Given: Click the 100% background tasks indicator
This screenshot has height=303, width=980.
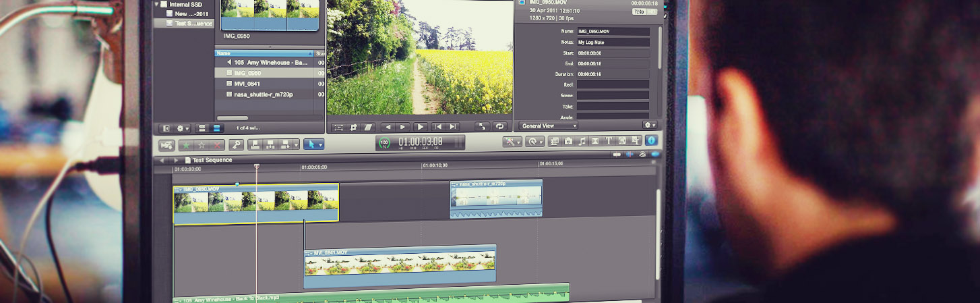Looking at the screenshot, I should 384,142.
